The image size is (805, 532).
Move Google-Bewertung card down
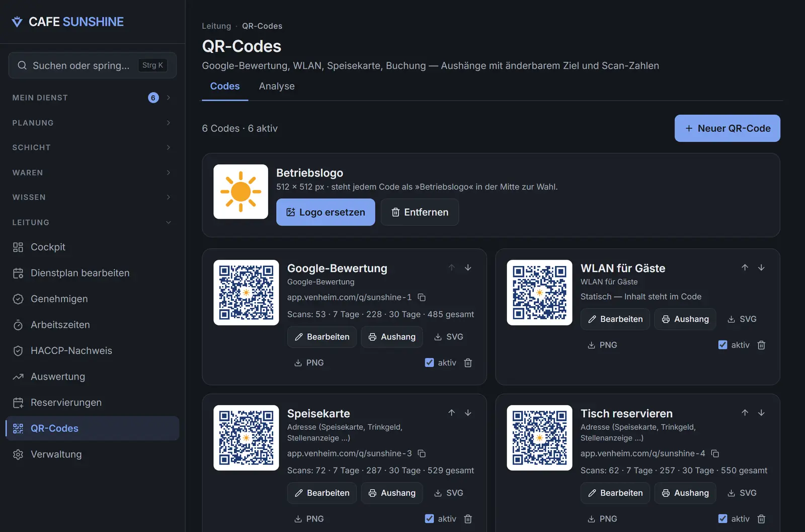tap(468, 268)
